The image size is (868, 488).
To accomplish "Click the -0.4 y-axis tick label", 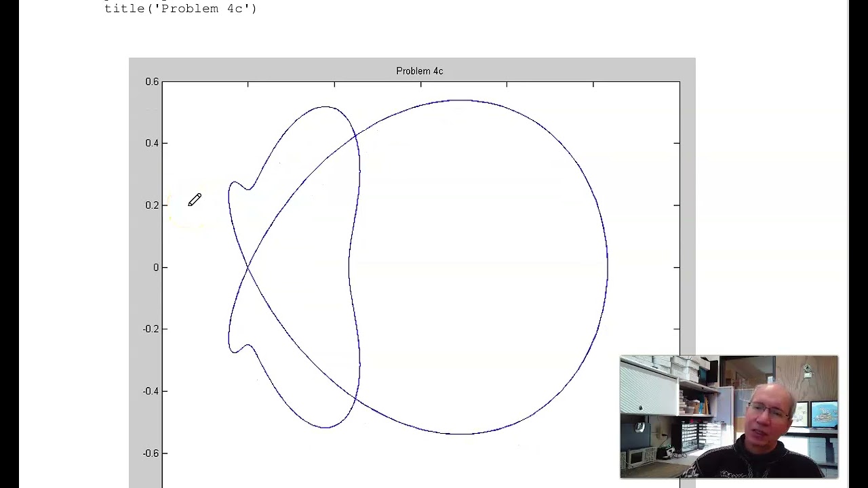I will click(x=151, y=391).
